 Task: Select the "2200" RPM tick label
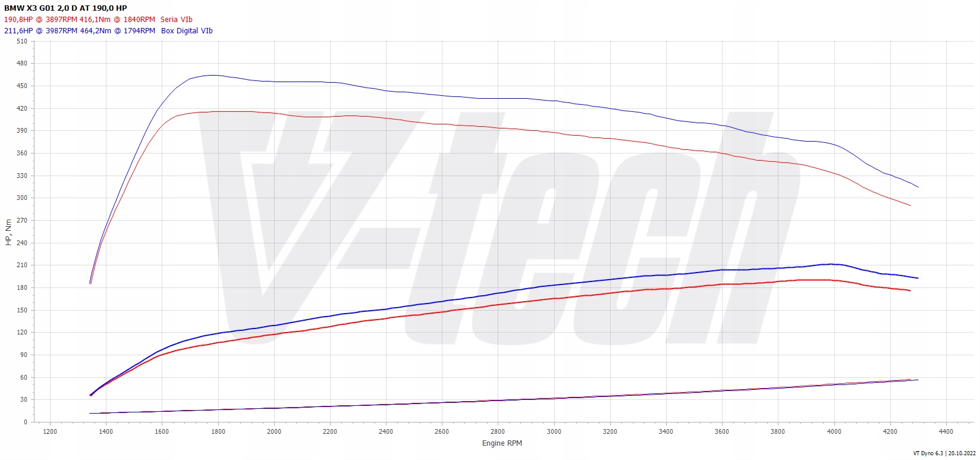330,431
